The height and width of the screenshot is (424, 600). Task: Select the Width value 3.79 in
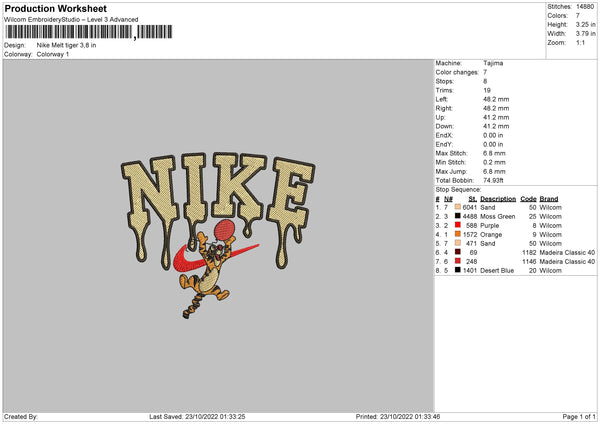click(x=585, y=34)
